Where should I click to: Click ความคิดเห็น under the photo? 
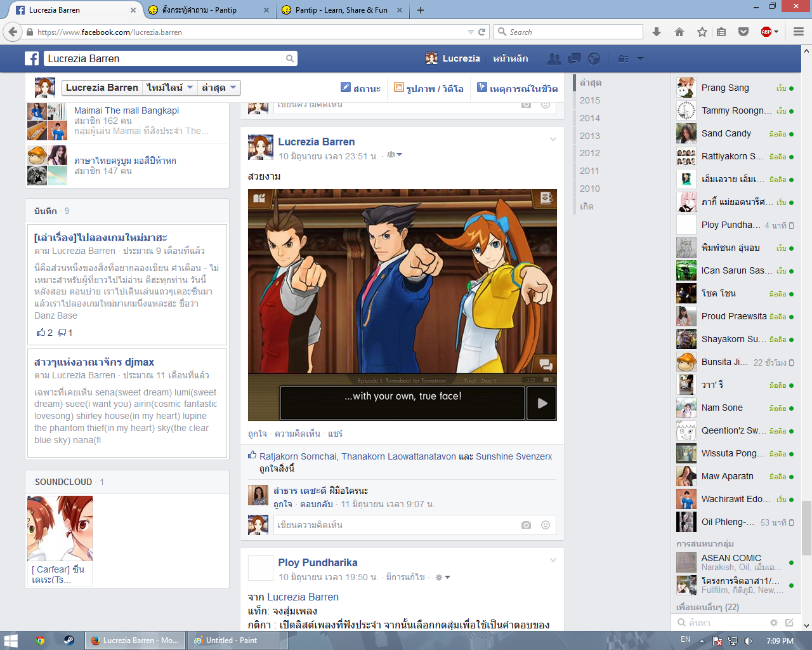[298, 434]
